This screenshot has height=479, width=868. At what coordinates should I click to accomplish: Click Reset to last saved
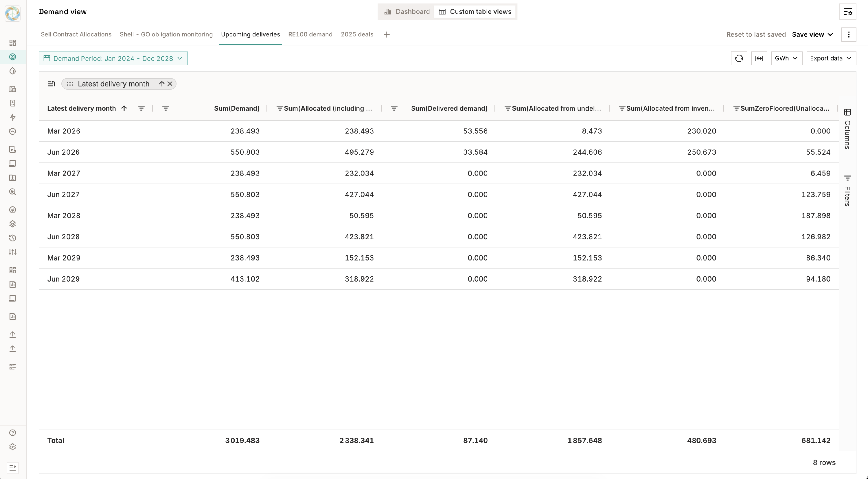click(756, 34)
